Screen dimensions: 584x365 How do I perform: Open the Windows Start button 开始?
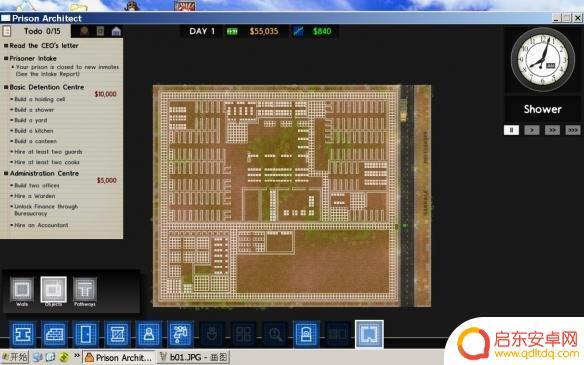coord(14,358)
